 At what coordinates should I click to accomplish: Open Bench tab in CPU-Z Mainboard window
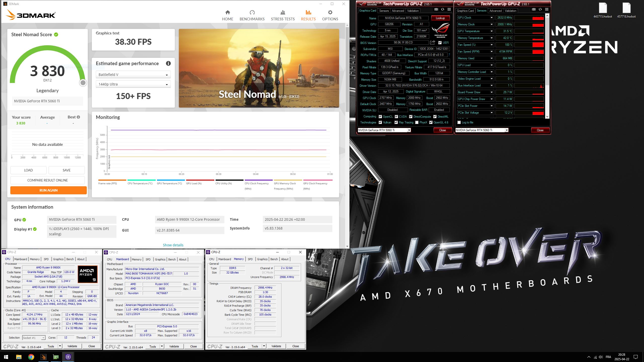pos(172,259)
